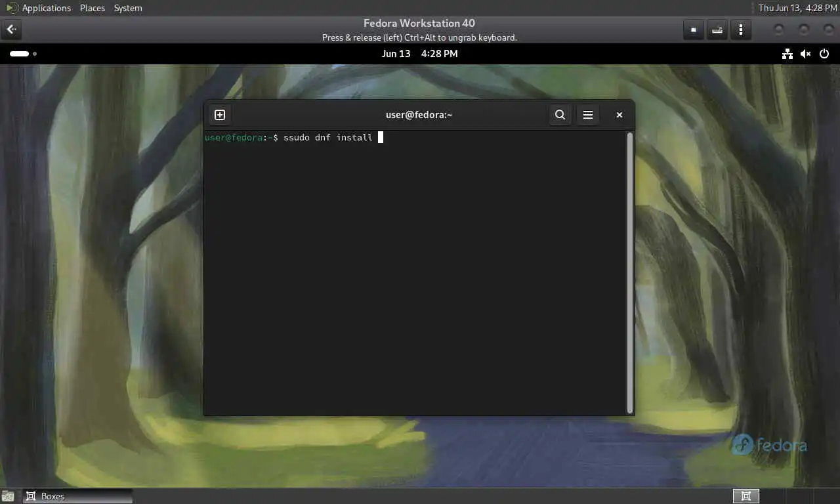Click the terminal's vertical scrollbar
Image resolution: width=840 pixels, height=504 pixels.
point(630,272)
